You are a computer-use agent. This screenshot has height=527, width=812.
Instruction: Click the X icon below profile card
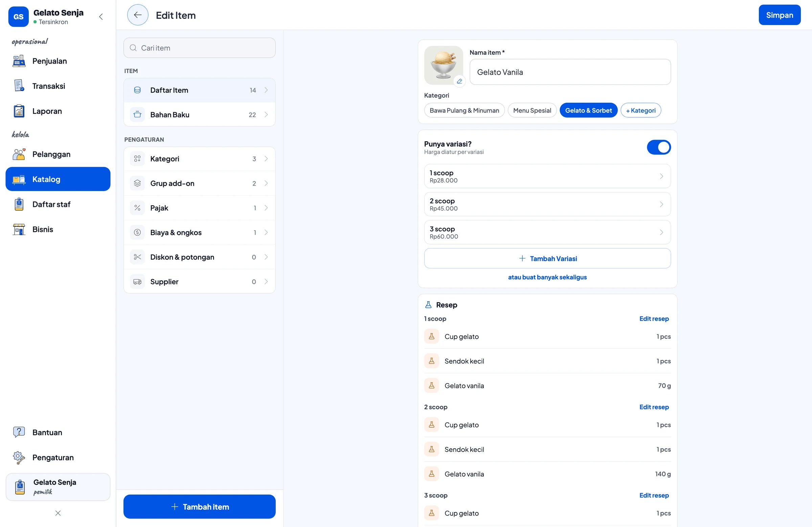point(58,513)
